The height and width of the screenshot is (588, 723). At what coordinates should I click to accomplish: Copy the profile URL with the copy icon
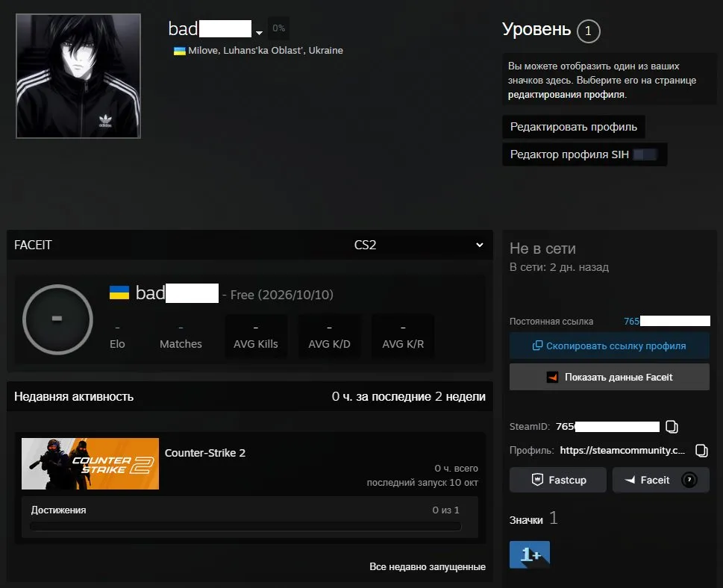click(701, 451)
